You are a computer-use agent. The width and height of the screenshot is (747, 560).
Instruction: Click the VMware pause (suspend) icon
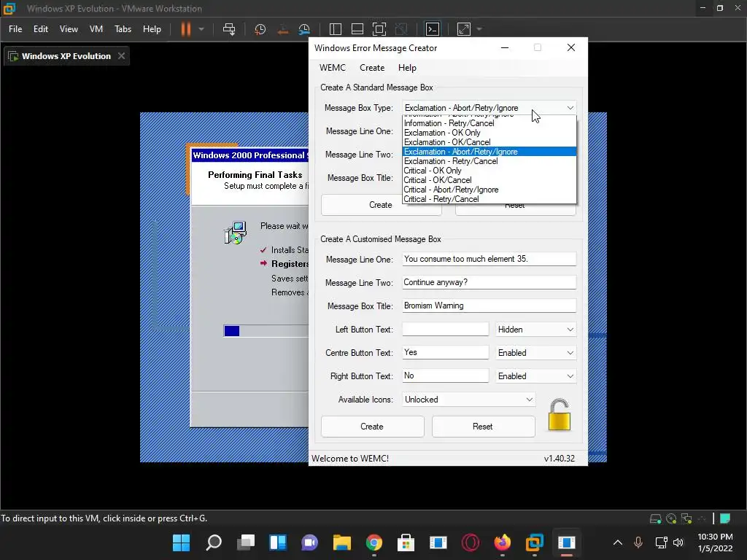(x=186, y=29)
